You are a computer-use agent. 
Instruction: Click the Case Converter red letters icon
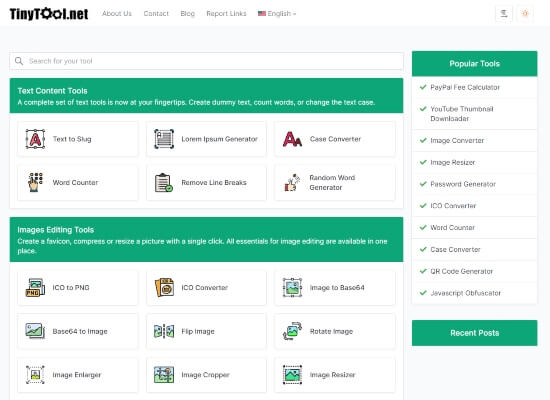292,139
